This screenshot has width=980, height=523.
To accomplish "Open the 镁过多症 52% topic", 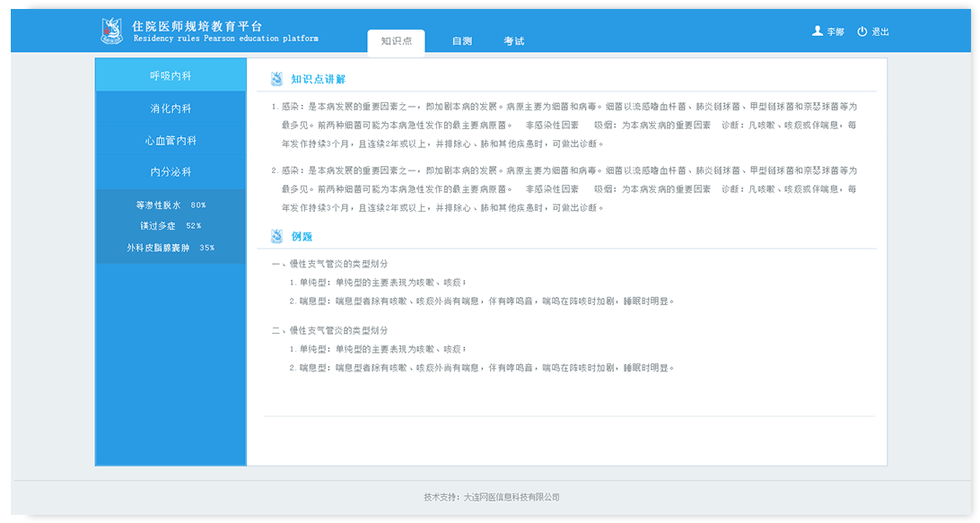I will (x=171, y=225).
